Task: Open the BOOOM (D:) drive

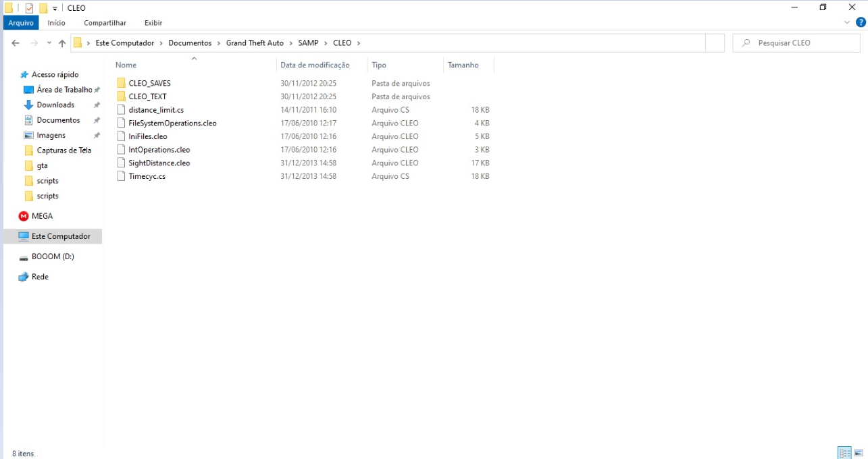Action: pyautogui.click(x=53, y=256)
